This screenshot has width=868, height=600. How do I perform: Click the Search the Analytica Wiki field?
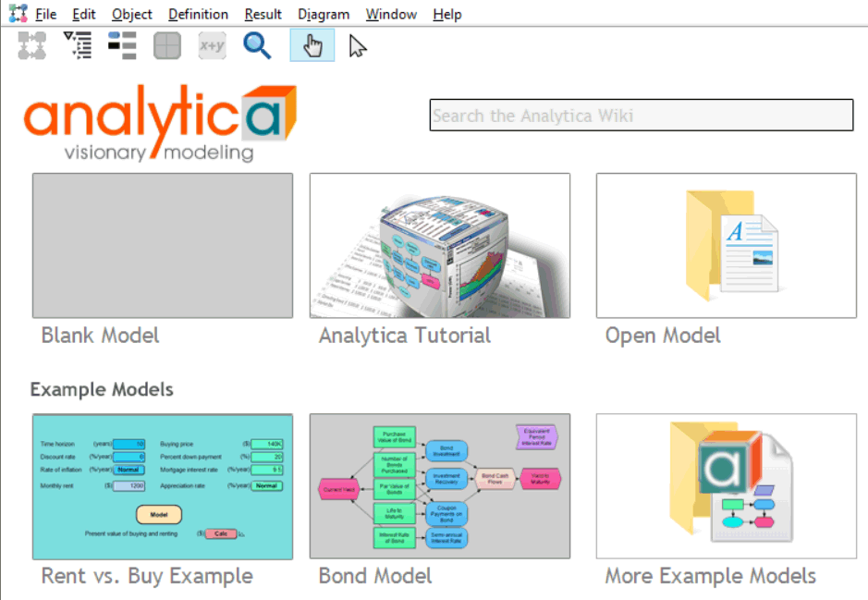coord(642,116)
